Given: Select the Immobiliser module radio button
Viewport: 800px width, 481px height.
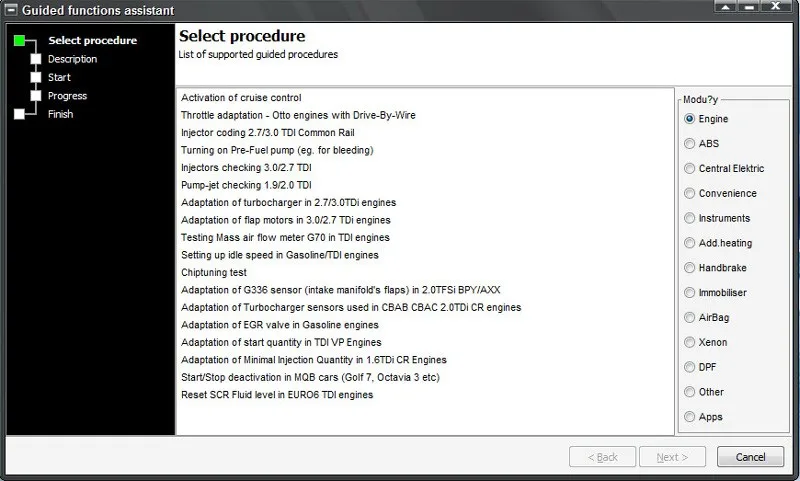Looking at the screenshot, I should point(689,293).
